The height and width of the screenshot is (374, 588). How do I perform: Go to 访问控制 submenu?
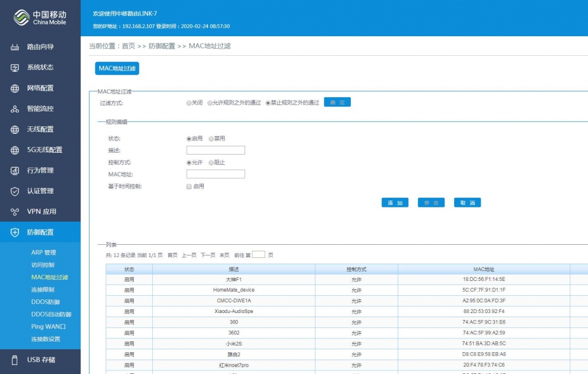click(x=42, y=265)
